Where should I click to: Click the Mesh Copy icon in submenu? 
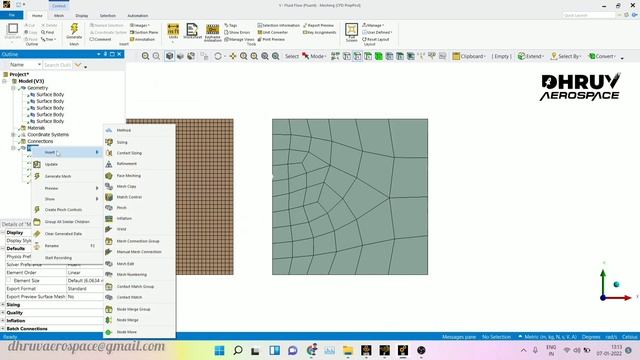pyautogui.click(x=109, y=186)
